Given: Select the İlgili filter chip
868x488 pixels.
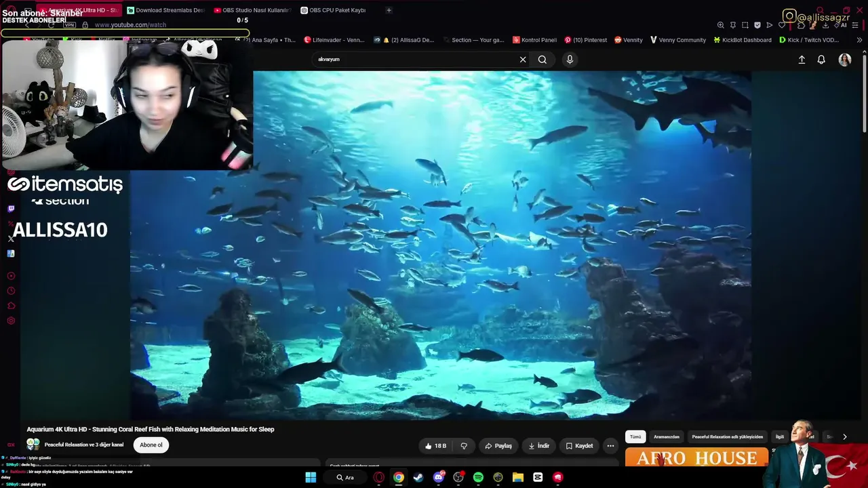Looking at the screenshot, I should point(780,437).
